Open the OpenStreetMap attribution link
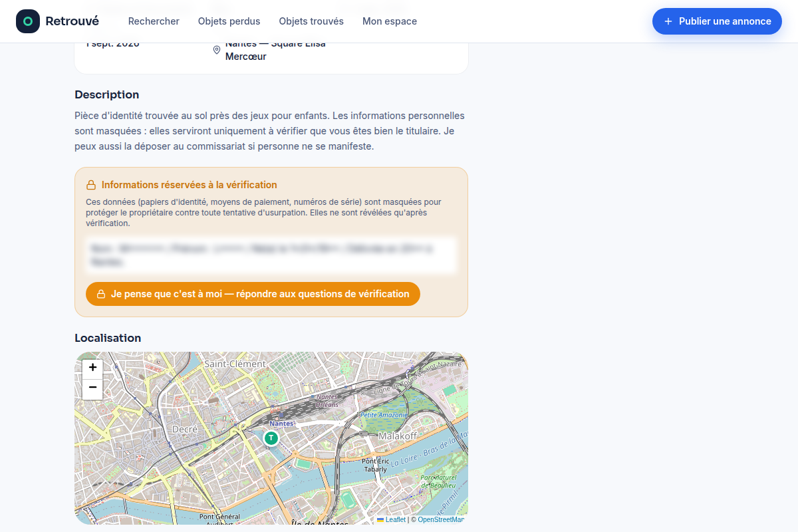798x532 pixels. tap(441, 519)
